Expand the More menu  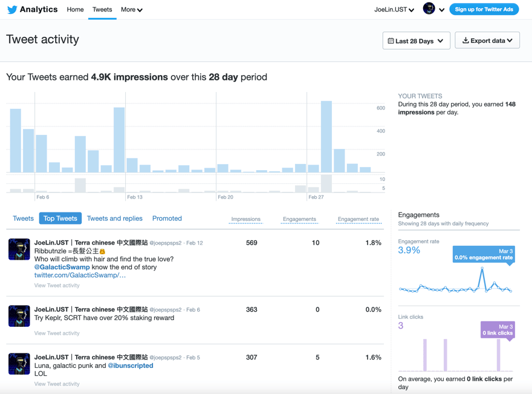pyautogui.click(x=131, y=10)
